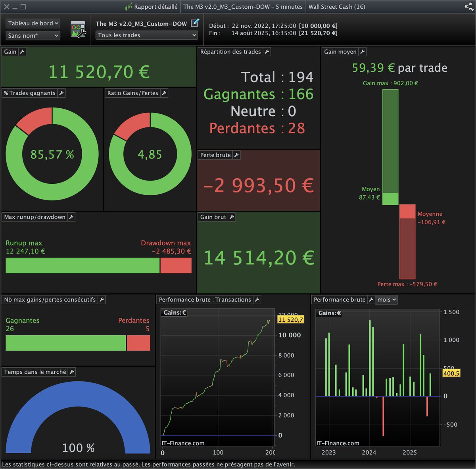The image size is (476, 469).
Task: Click the green Runup max bar
Action: pos(83,265)
